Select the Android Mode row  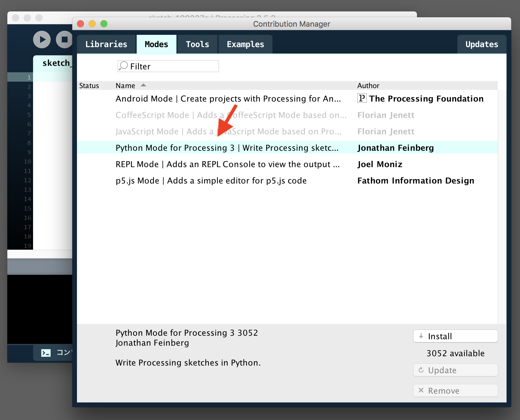click(287, 99)
